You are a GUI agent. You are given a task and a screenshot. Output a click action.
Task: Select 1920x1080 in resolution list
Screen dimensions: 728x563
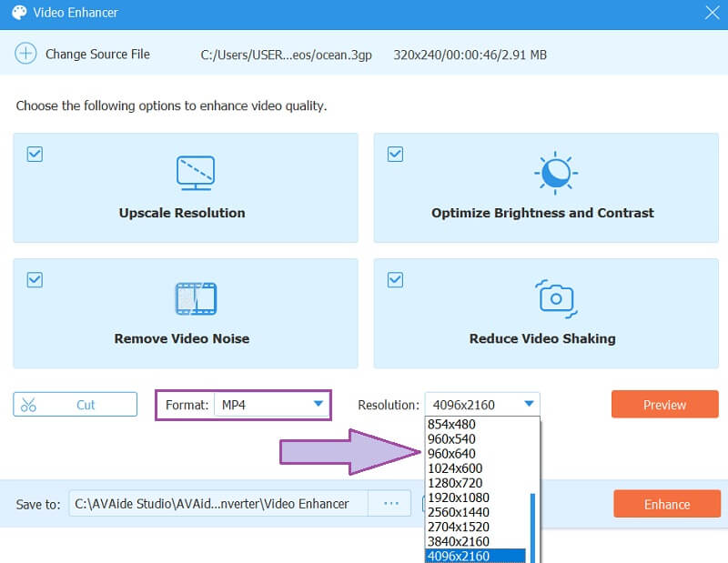click(477, 498)
